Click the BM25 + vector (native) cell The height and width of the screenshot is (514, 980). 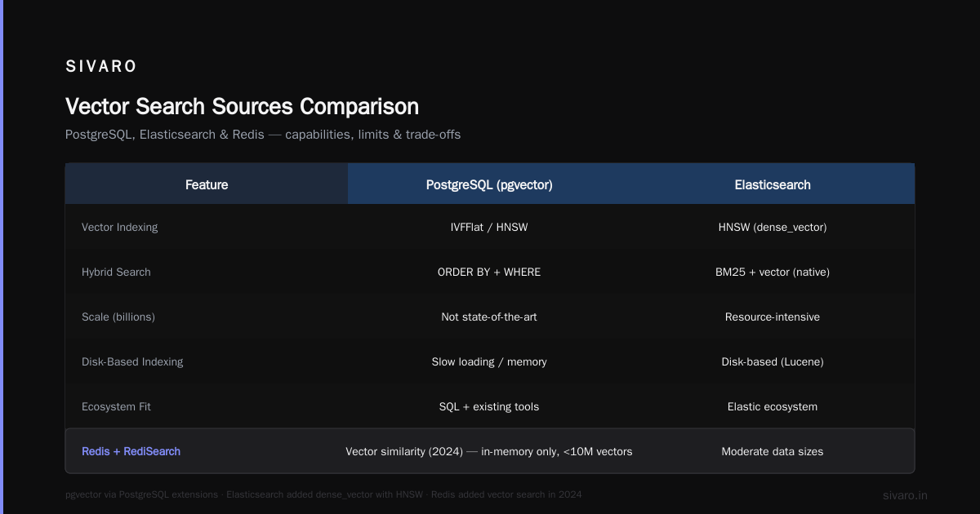point(773,272)
